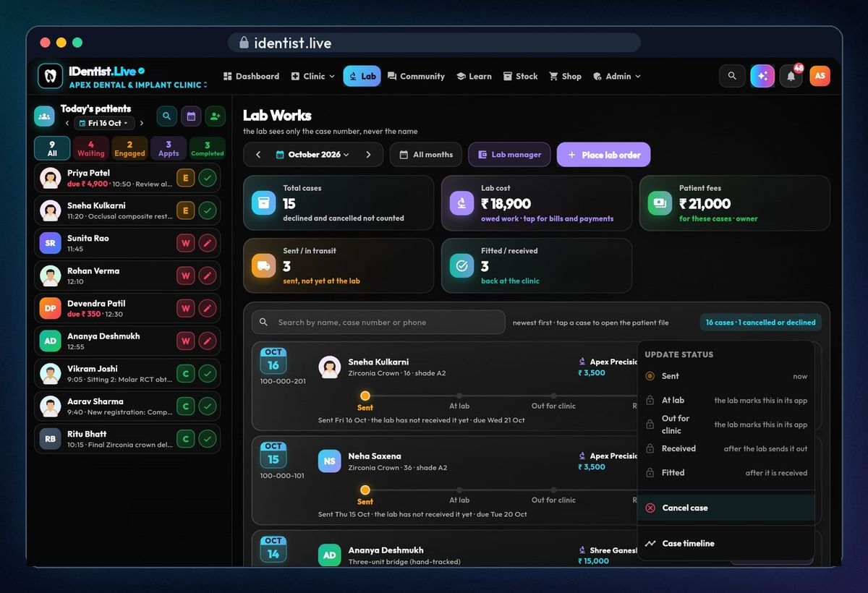
Task: Open the Lab manager
Action: (x=509, y=155)
